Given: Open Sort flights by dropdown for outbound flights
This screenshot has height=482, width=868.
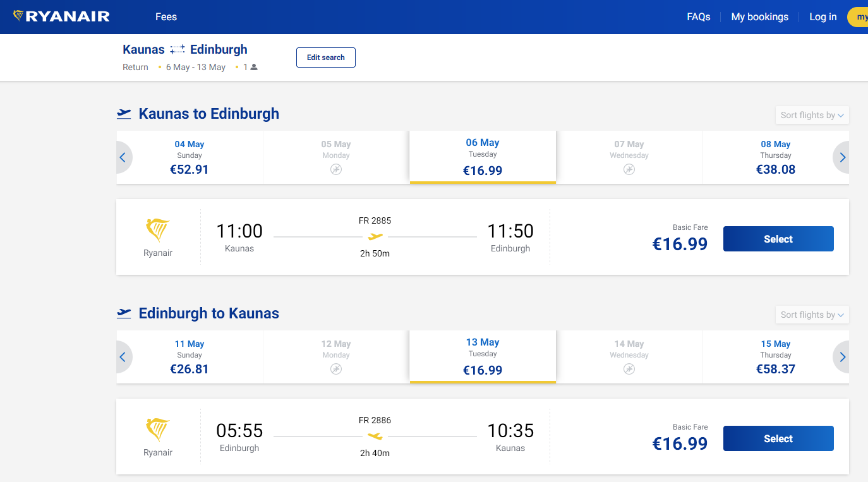Looking at the screenshot, I should click(812, 115).
